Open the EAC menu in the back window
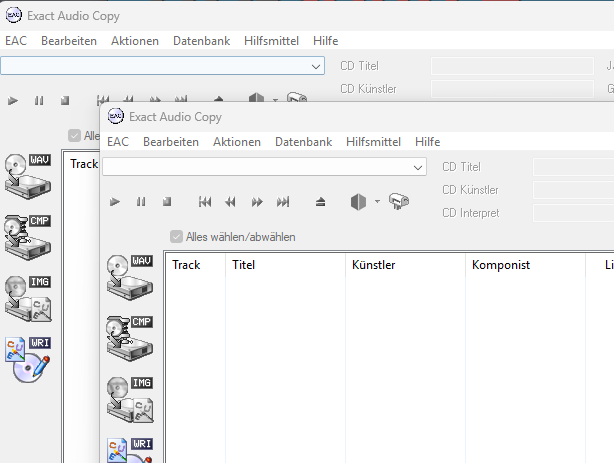Screen dimensions: 614x463 coord(16,41)
